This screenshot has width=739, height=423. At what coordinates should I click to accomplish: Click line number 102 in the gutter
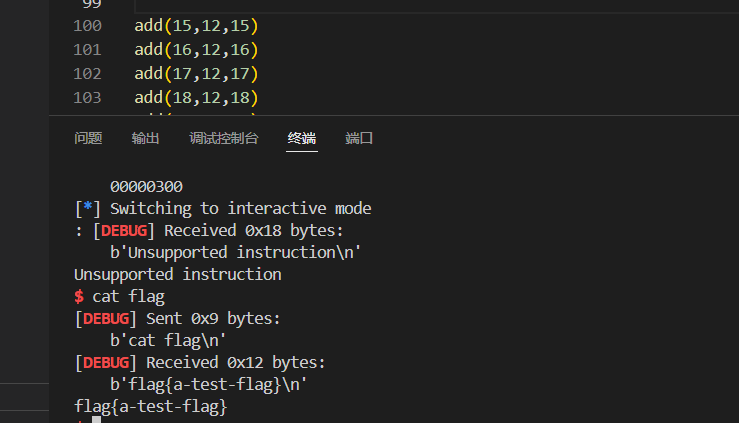[x=87, y=73]
